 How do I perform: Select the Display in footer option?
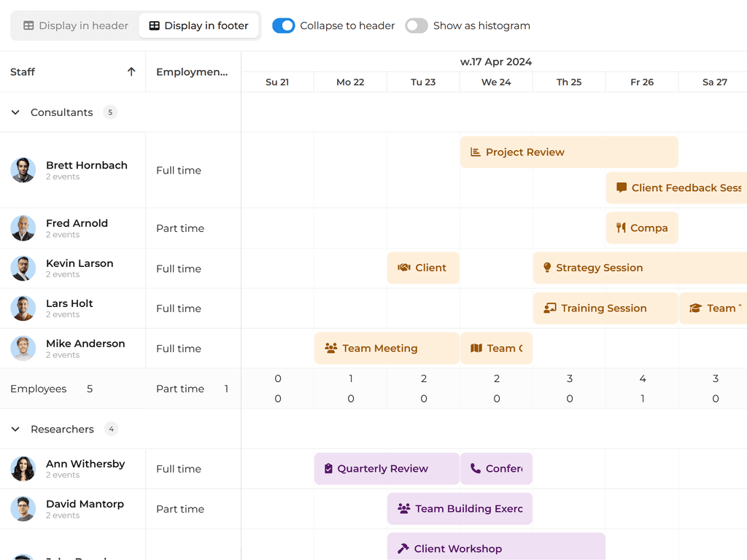coord(199,26)
